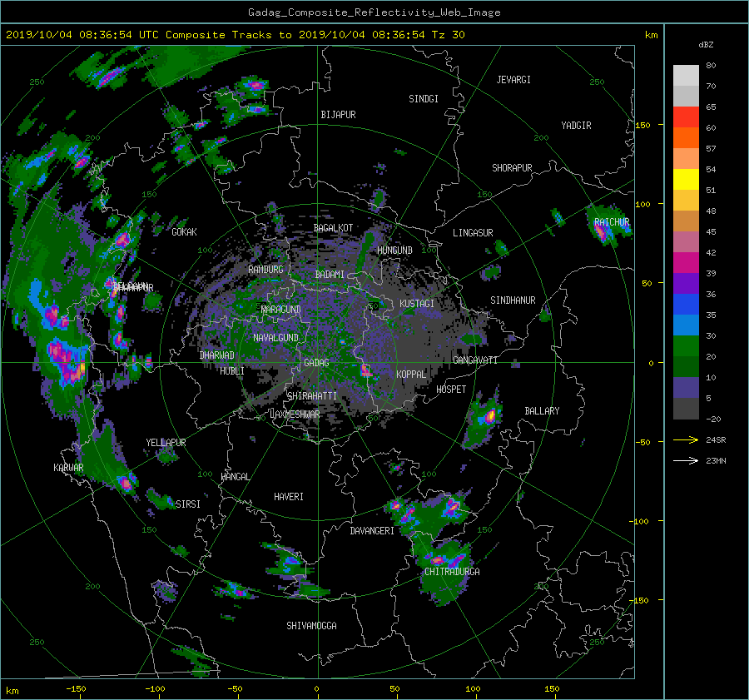The image size is (749, 700).
Task: Pick the yellow 51 dBZ color swatch
Action: click(x=686, y=180)
